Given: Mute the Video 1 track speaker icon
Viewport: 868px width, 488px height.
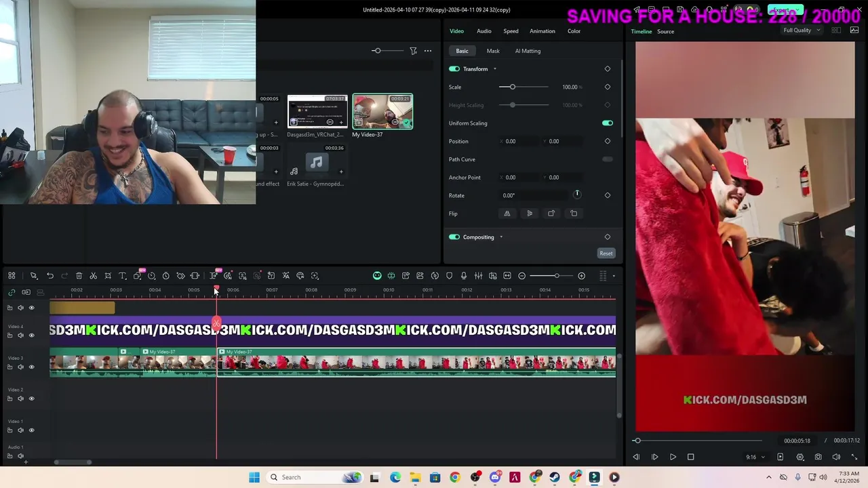Looking at the screenshot, I should click(20, 430).
